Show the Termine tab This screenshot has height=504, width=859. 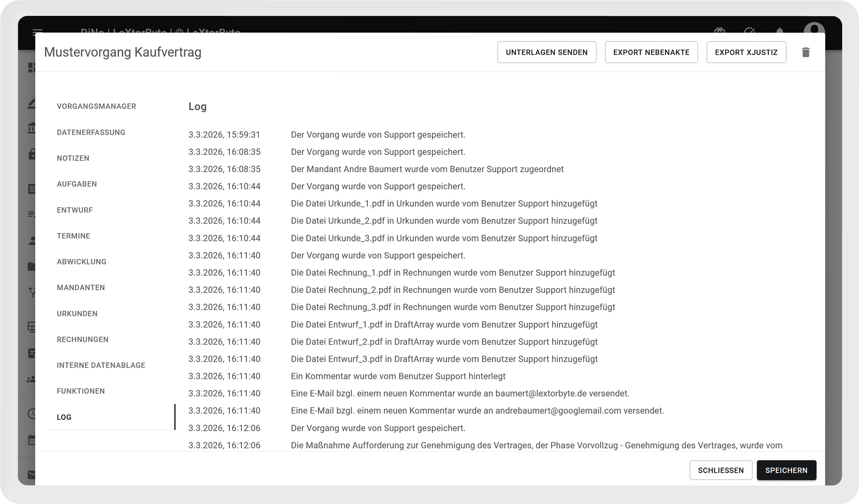tap(73, 236)
